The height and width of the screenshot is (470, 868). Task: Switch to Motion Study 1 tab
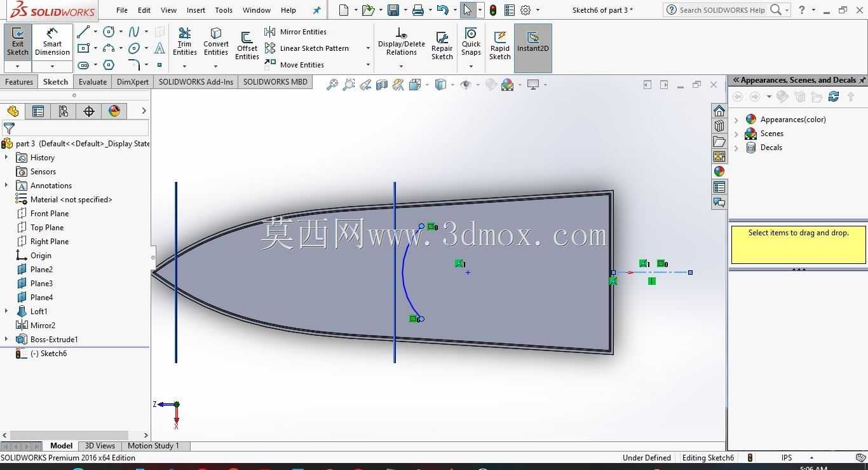[x=153, y=446]
